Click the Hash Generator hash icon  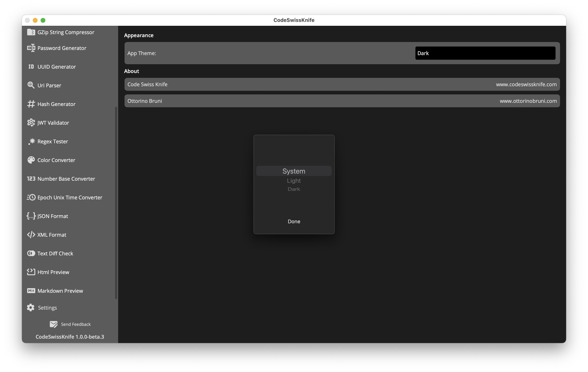point(31,104)
